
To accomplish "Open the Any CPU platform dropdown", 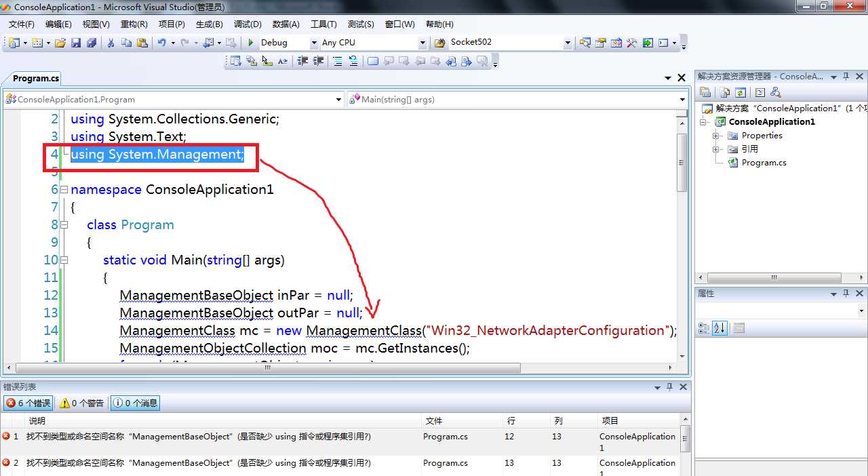I will [422, 42].
